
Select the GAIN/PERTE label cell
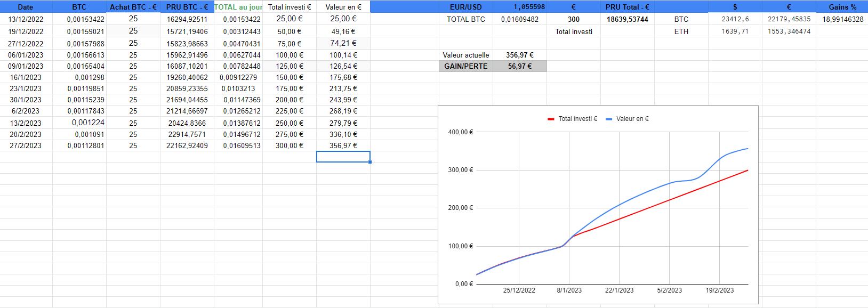pos(466,66)
